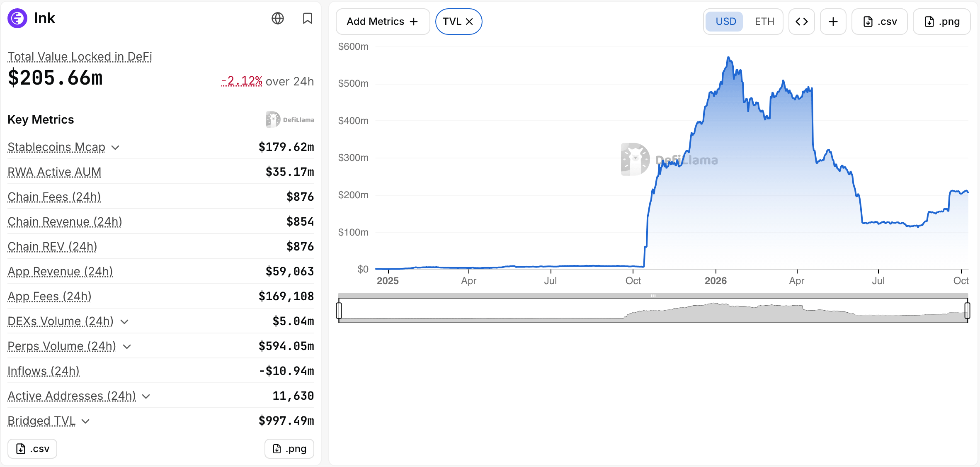Click the 11,630 active addresses value
980x467 pixels.
(x=293, y=396)
